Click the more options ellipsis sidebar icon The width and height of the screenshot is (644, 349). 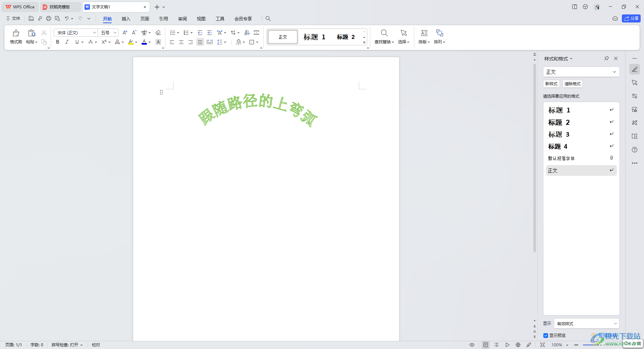click(635, 163)
